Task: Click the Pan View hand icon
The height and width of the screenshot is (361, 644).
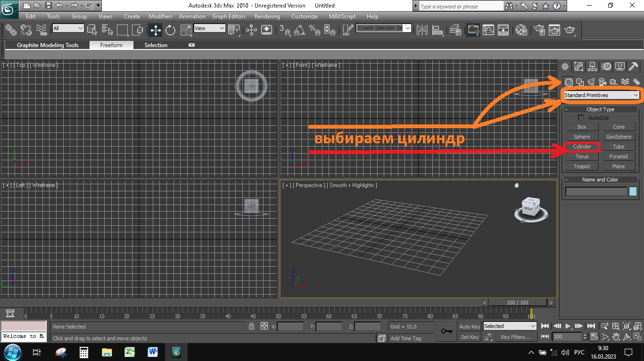Action: point(616,337)
